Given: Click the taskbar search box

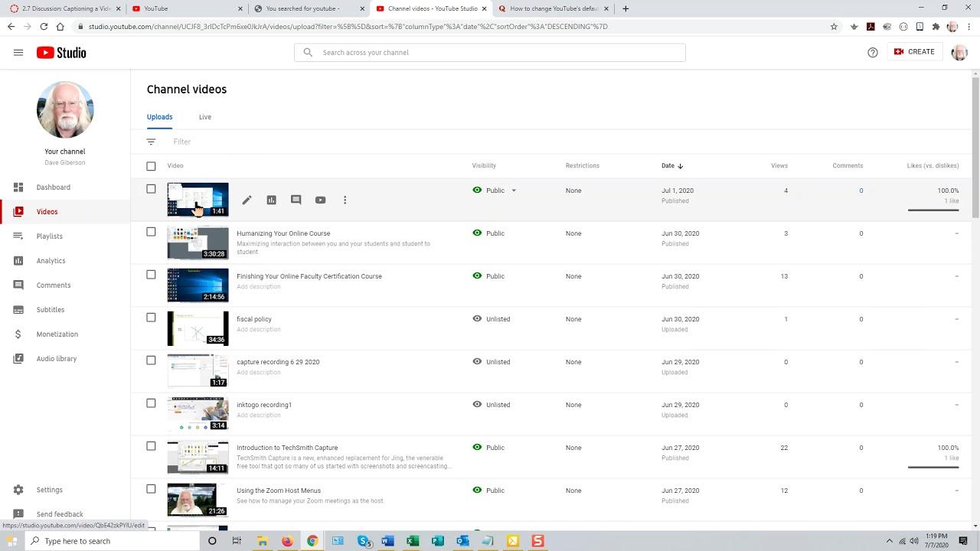Looking at the screenshot, I should tap(113, 541).
